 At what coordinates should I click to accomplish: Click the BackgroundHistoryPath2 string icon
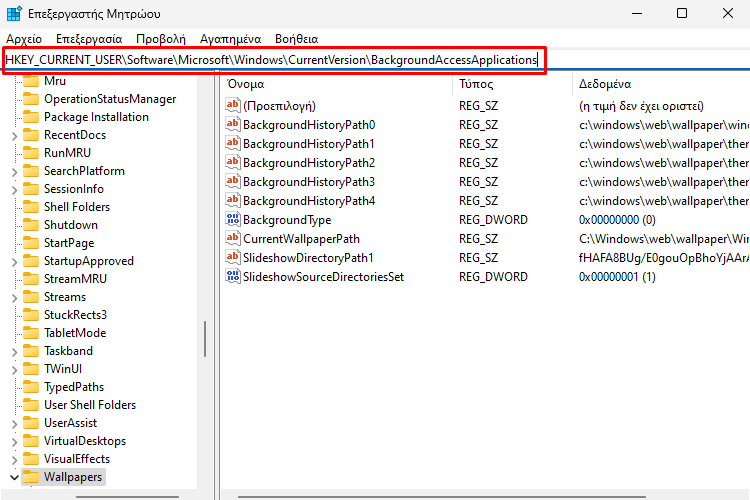pyautogui.click(x=233, y=163)
